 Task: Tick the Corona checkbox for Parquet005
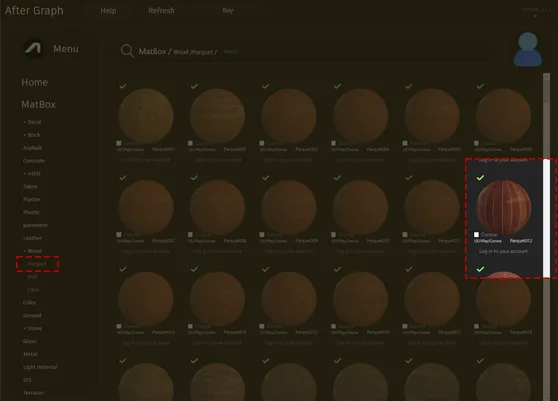(x=405, y=143)
